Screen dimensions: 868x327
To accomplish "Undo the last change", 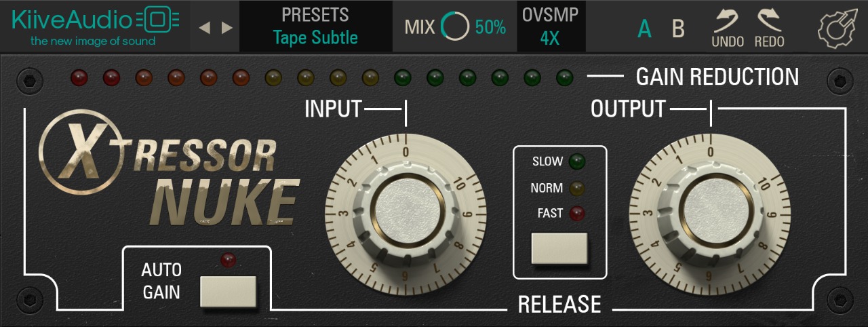I will coord(728,28).
